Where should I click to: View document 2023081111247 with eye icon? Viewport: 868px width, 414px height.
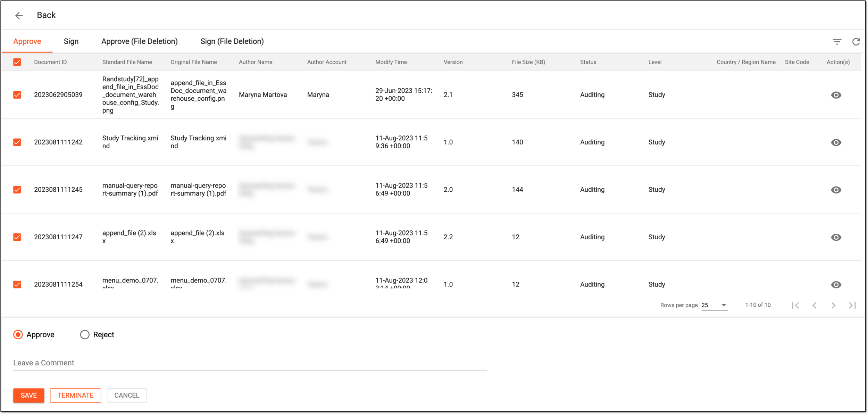click(x=836, y=237)
